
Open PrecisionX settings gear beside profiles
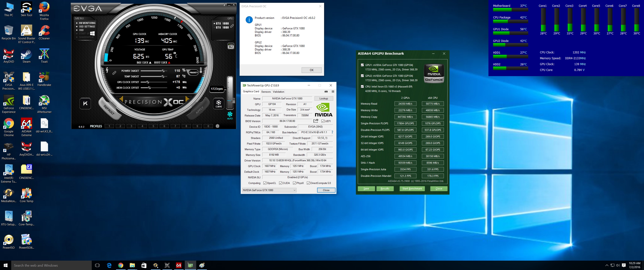coord(218,126)
